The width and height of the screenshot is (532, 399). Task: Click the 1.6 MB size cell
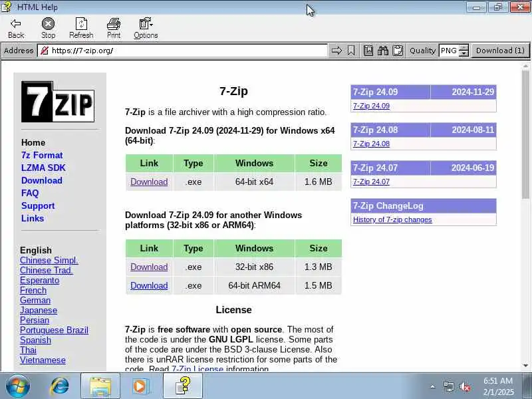coord(319,182)
